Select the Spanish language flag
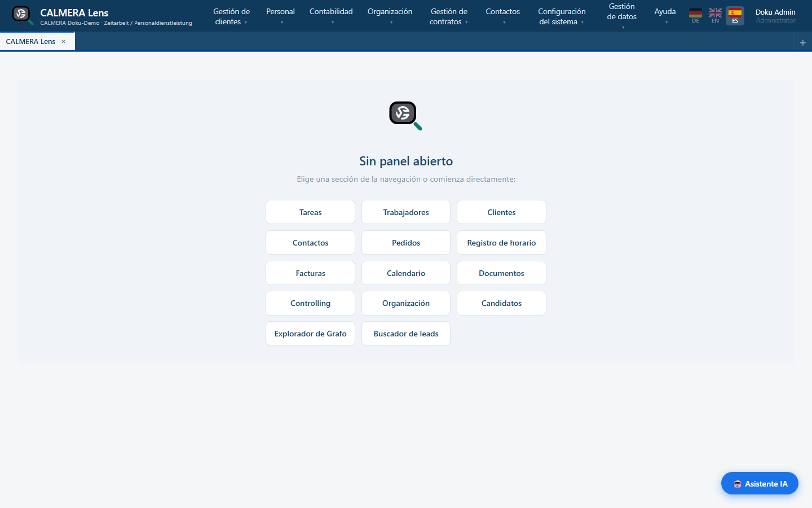812x508 pixels. coord(735,15)
